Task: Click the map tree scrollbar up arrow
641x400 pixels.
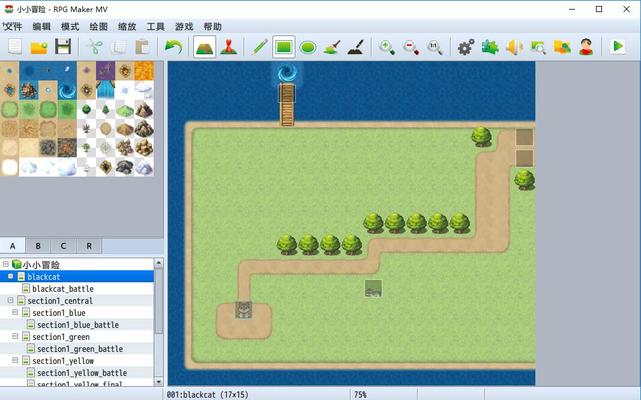Action: (x=159, y=263)
